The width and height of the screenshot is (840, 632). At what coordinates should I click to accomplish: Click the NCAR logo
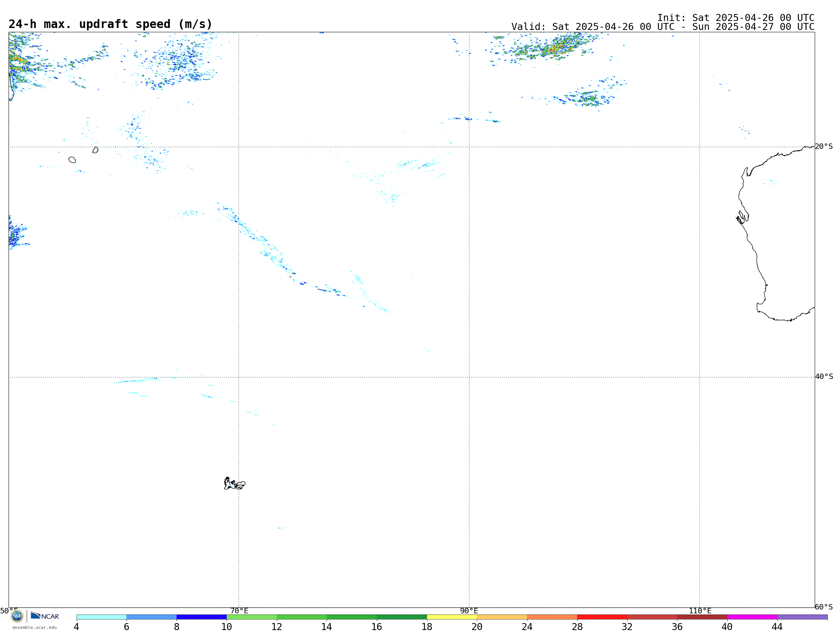45,616
